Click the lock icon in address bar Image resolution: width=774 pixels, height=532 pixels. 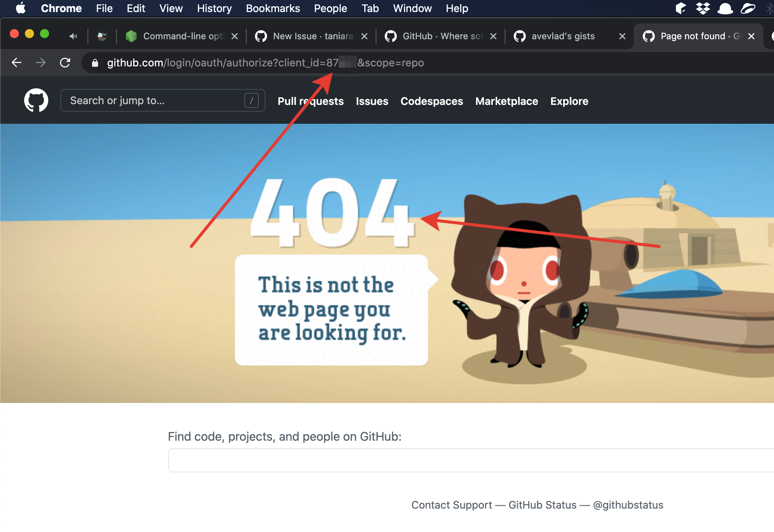[95, 63]
